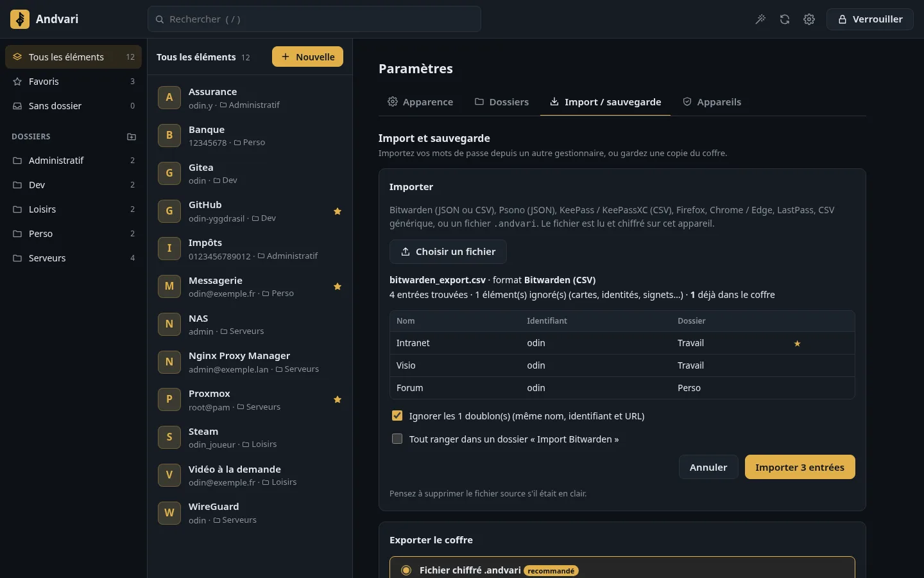Uncheck Ignorer les 1 doublon(s) checkbox
This screenshot has width=924, height=578.
[397, 416]
